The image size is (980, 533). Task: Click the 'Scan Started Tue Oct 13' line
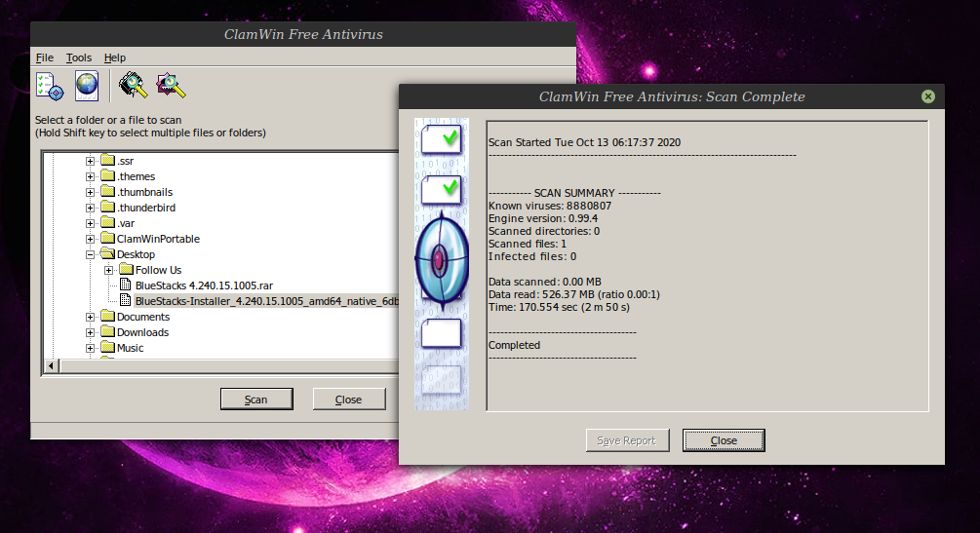pyautogui.click(x=584, y=142)
